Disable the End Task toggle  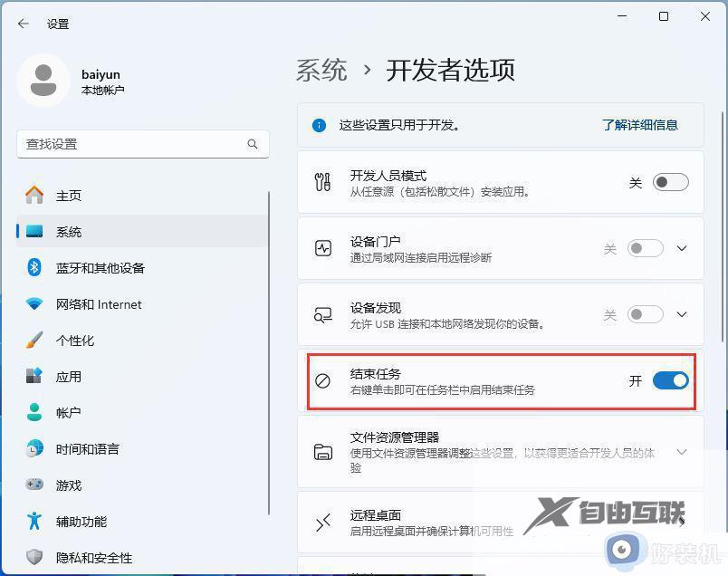(x=668, y=381)
